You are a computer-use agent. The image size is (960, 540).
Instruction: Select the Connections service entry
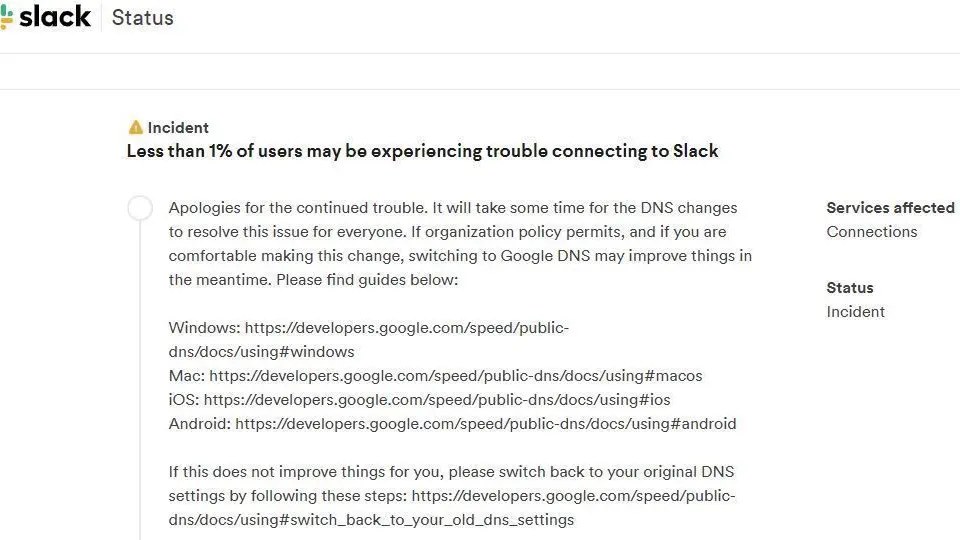coord(871,232)
